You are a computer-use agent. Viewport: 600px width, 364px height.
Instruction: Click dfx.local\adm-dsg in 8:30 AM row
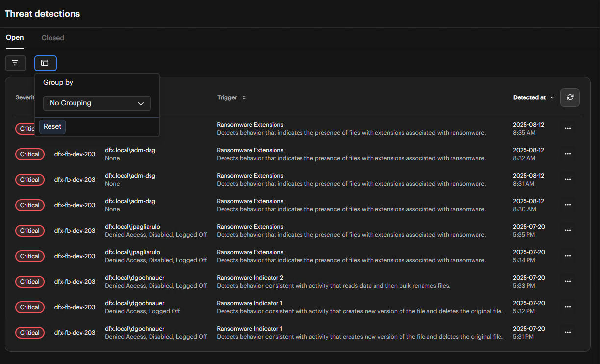(x=130, y=201)
